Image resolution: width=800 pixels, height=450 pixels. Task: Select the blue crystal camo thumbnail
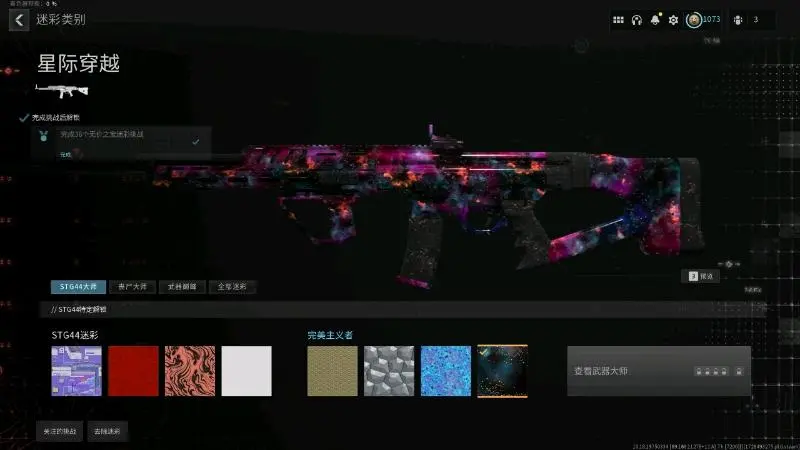(445, 371)
